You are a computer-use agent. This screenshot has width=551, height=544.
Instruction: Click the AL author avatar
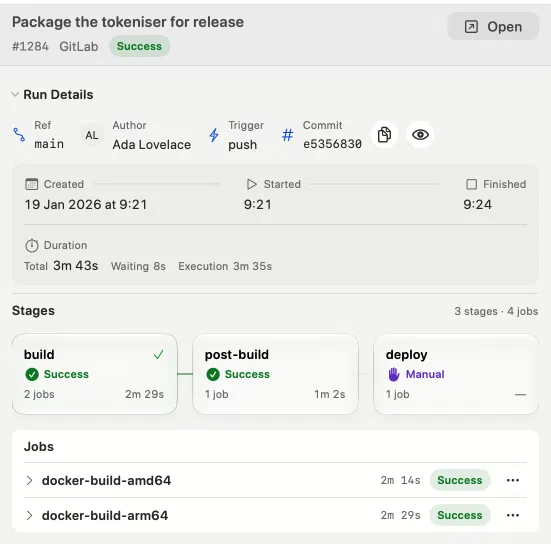[x=92, y=135]
